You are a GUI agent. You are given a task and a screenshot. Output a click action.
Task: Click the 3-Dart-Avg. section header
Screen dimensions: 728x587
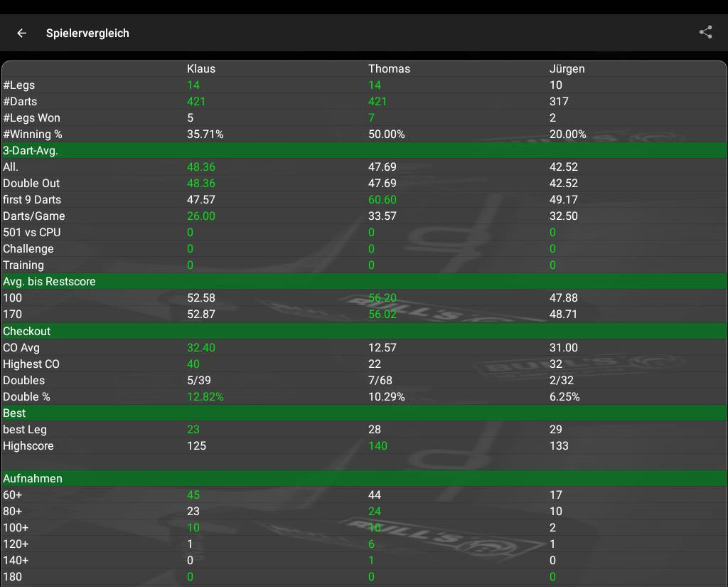[31, 150]
